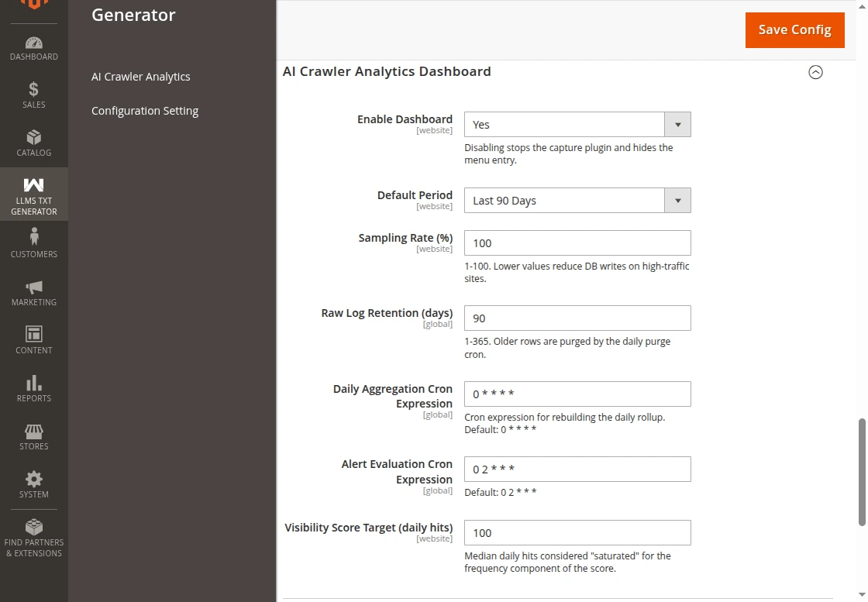Click the vertical page scrollbar thumb
Image resolution: width=868 pixels, height=602 pixels.
tap(862, 473)
